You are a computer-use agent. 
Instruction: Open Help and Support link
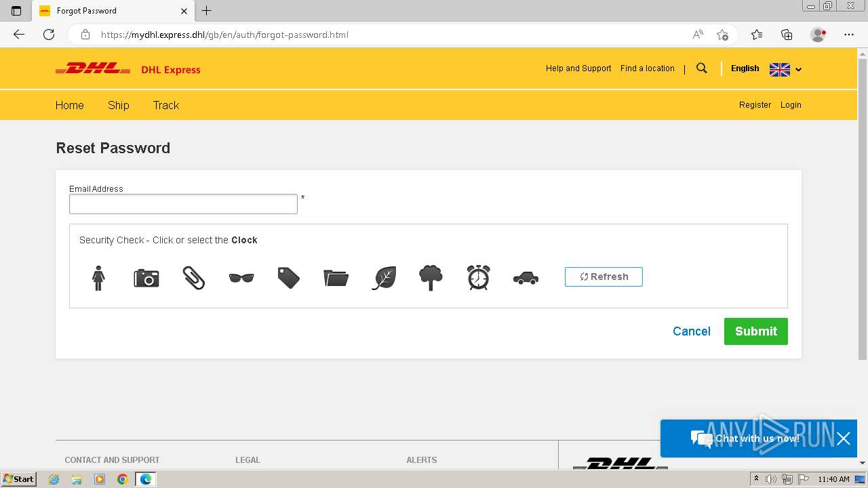tap(578, 68)
